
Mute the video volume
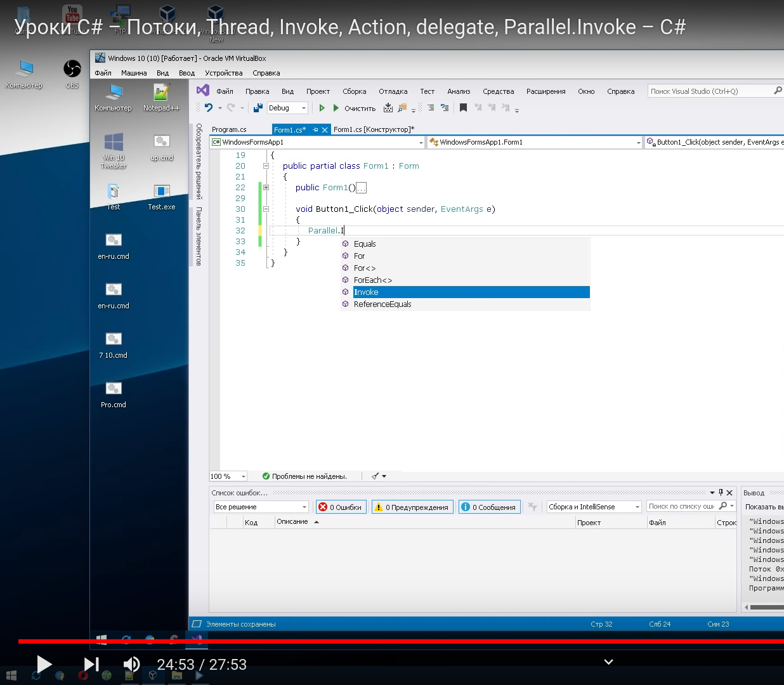click(131, 664)
